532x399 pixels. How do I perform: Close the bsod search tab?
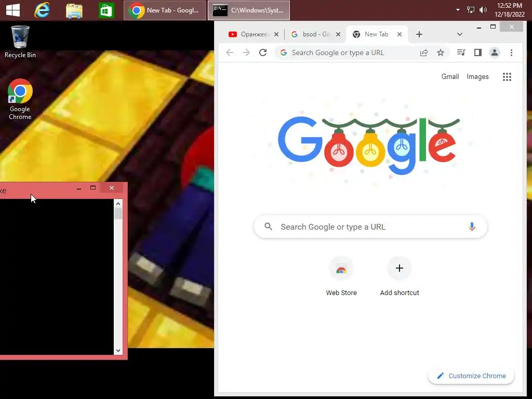(x=338, y=34)
